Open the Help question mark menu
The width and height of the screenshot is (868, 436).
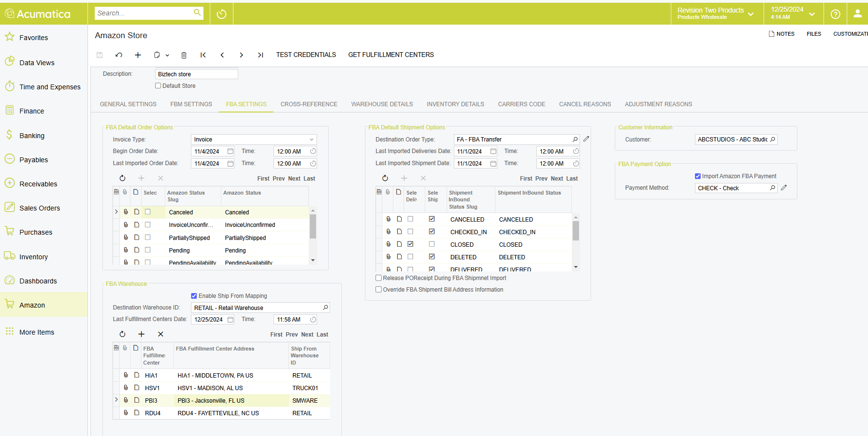coord(835,14)
